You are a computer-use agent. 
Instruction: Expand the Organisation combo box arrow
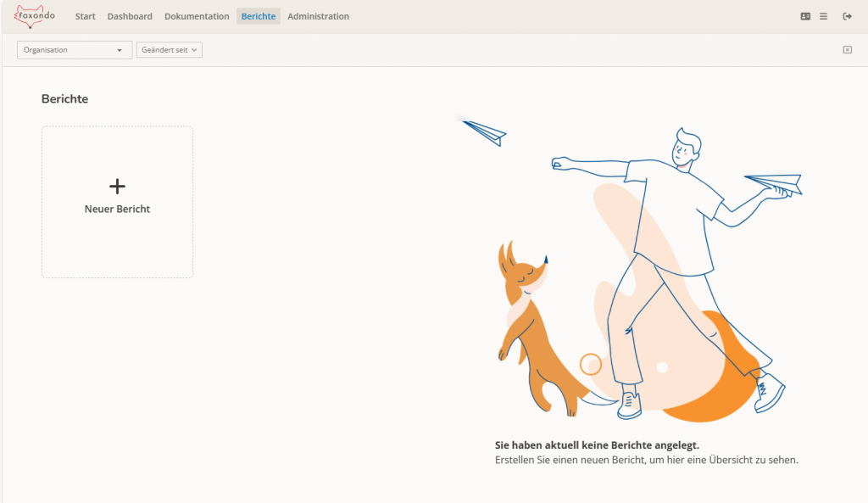click(121, 50)
